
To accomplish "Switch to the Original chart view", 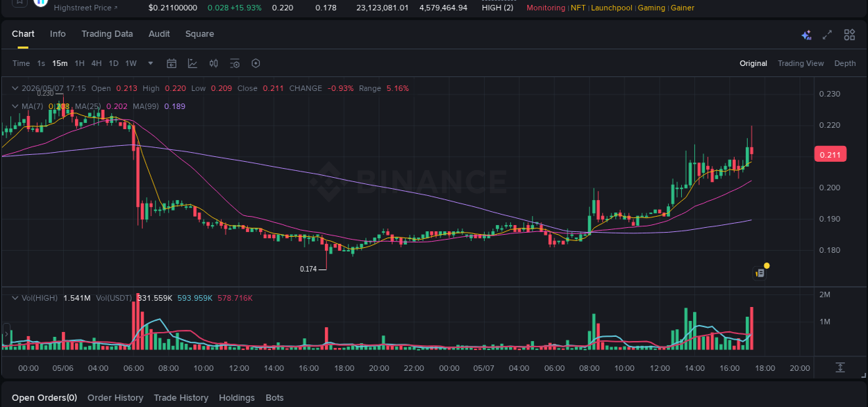I will 753,63.
